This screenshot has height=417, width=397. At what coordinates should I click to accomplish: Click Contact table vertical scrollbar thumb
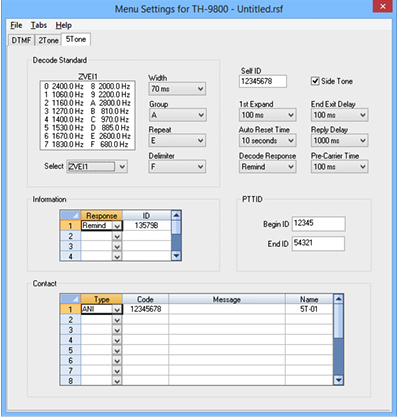[x=338, y=321]
